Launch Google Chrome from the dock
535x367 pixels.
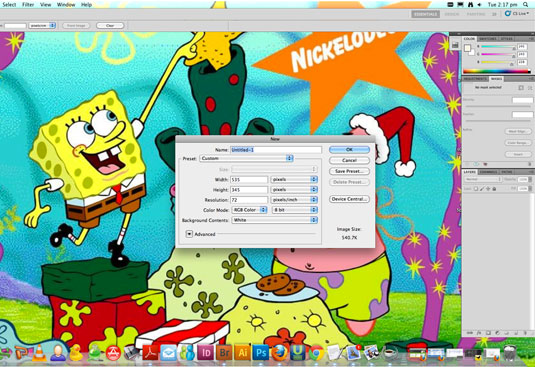(316, 353)
